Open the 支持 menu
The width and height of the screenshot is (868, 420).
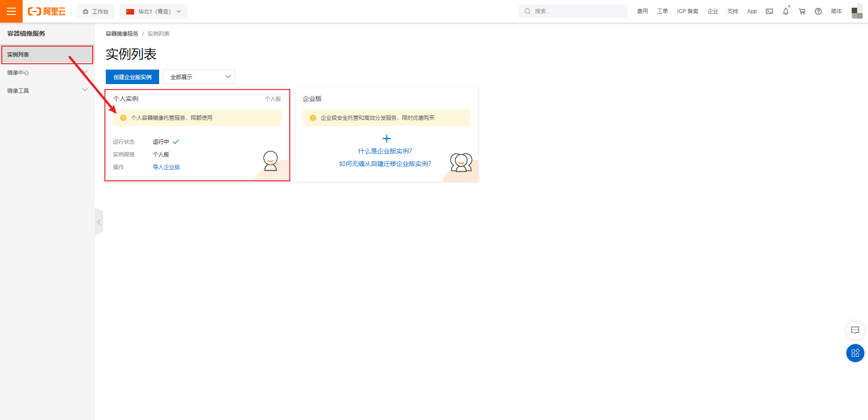[733, 11]
